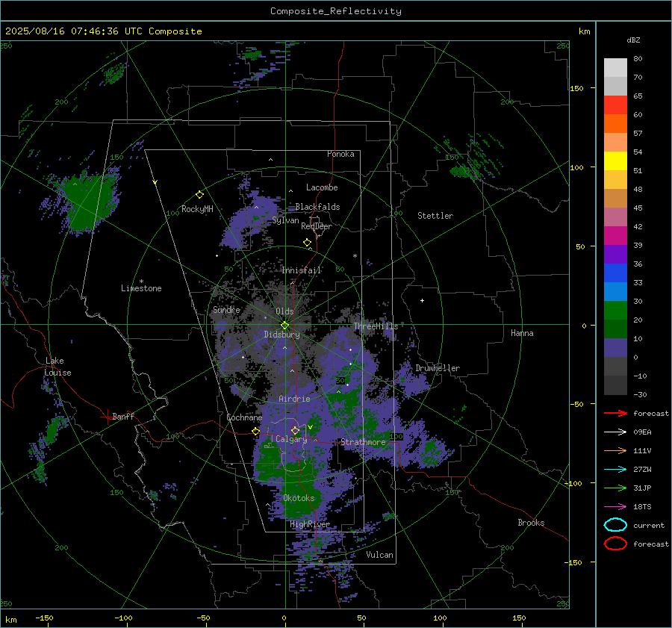Click the Cochrane city label
The height and width of the screenshot is (628, 672).
click(244, 417)
